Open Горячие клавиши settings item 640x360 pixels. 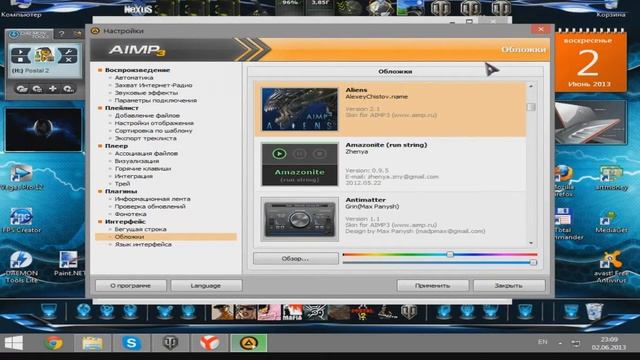(143, 169)
